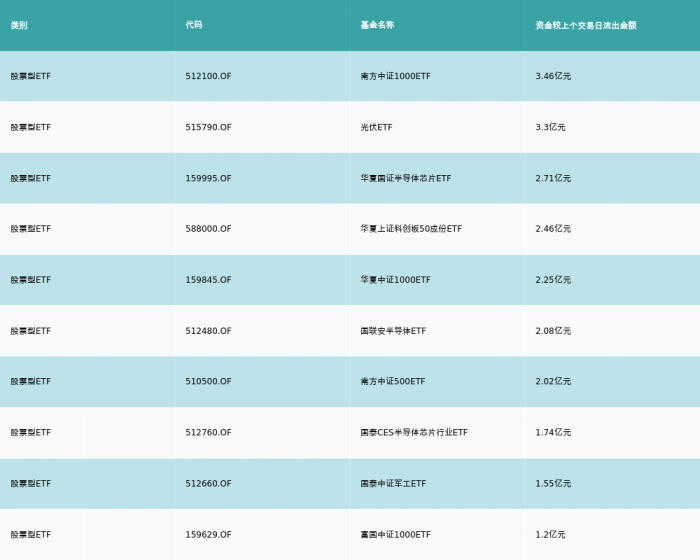
Task: Select fund name 光伏ETF
Action: [x=376, y=127]
